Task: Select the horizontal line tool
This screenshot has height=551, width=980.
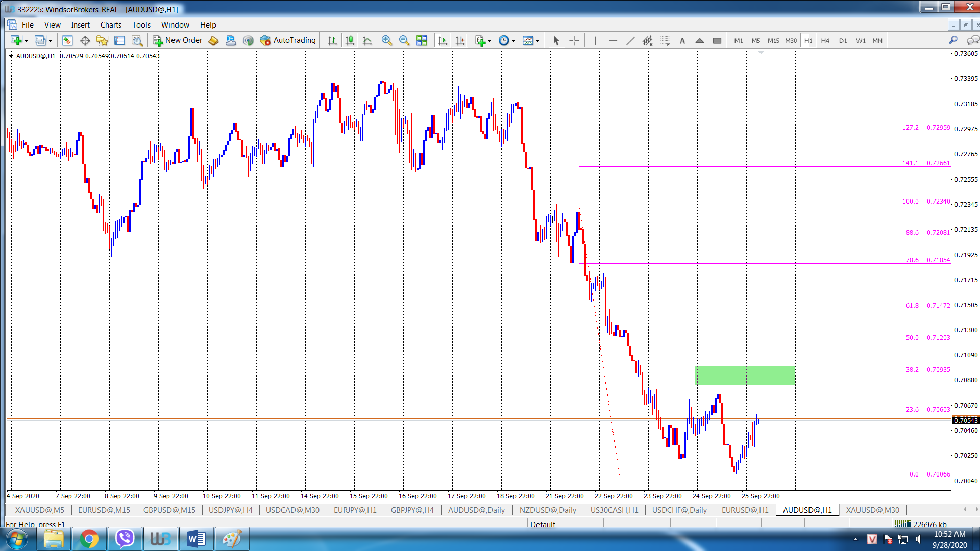Action: tap(613, 40)
